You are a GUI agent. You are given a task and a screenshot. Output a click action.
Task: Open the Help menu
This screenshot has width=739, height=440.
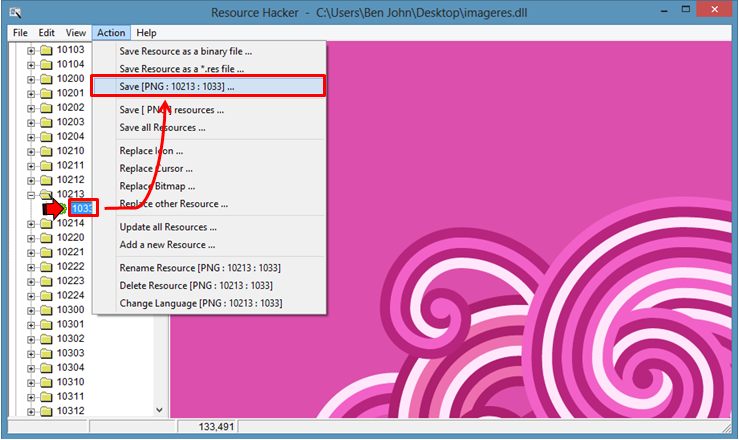(x=146, y=33)
